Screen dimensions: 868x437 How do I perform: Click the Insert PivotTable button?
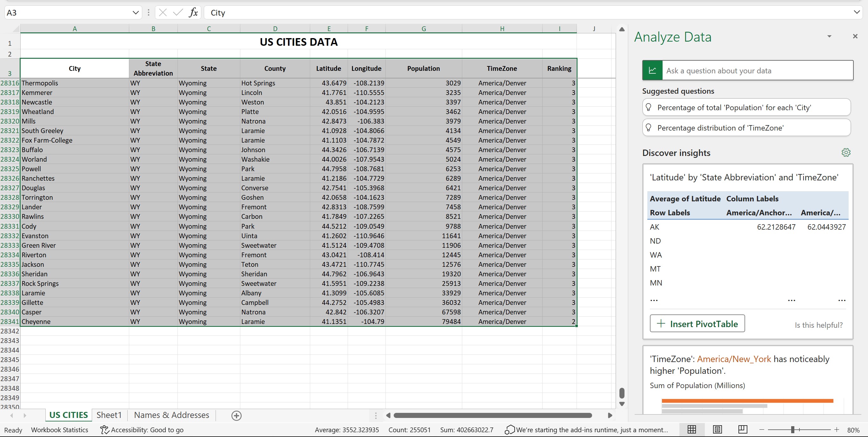(x=697, y=323)
